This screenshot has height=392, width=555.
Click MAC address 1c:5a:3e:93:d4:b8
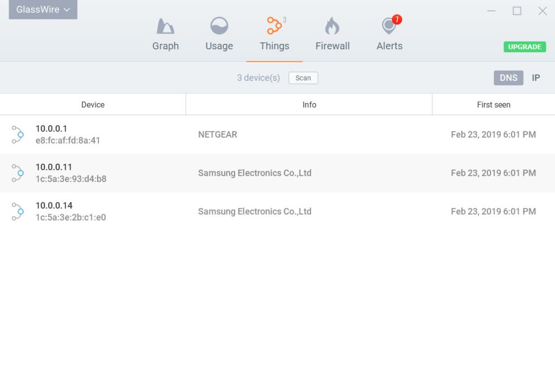click(x=71, y=179)
